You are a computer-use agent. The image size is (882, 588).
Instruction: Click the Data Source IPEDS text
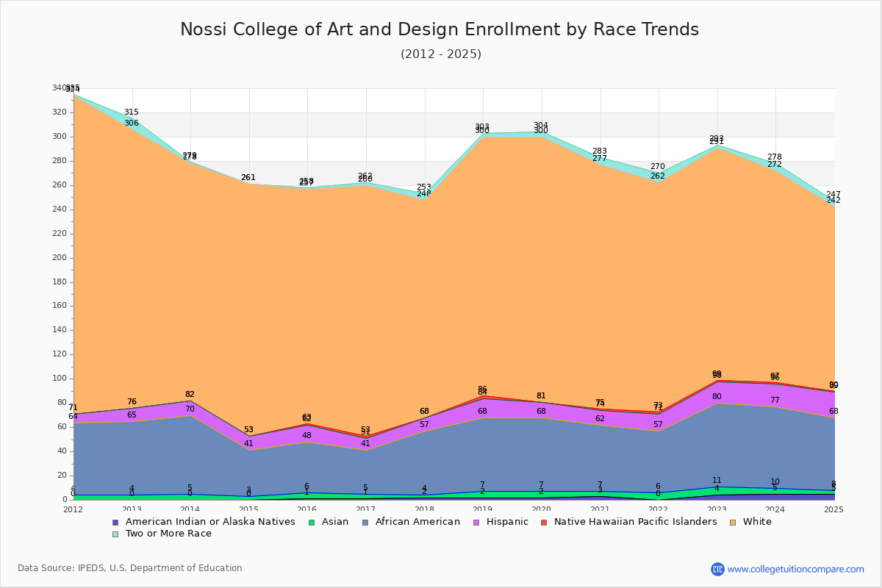click(130, 568)
